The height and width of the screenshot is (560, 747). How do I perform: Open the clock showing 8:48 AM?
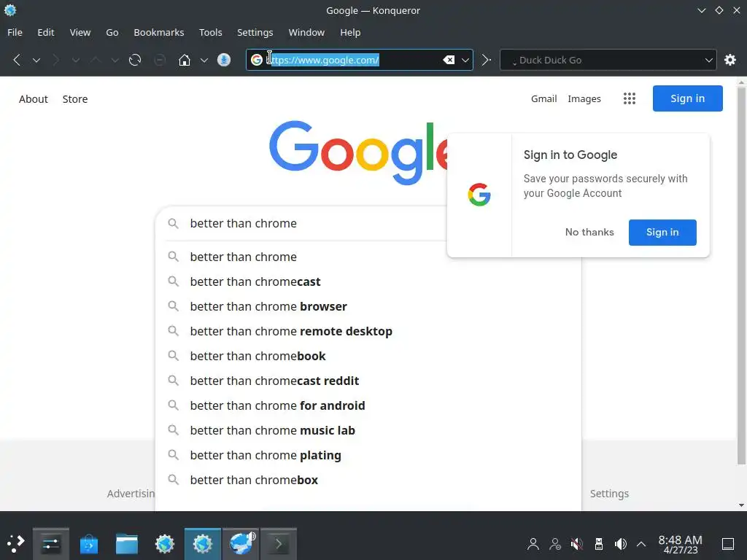pos(680,544)
